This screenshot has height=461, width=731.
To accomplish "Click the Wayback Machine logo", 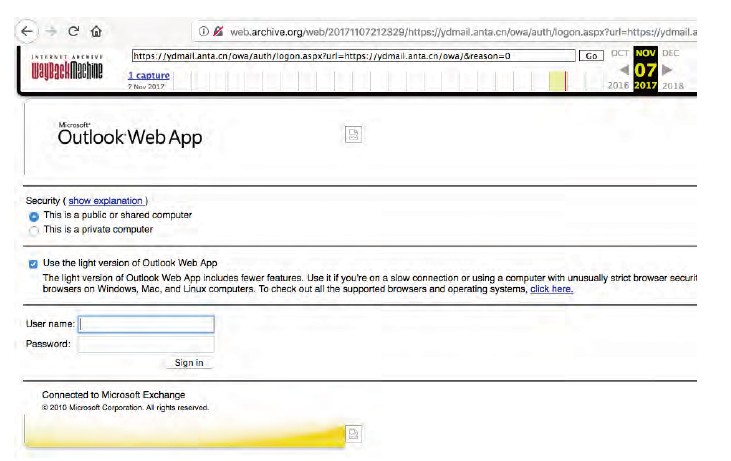I will (67, 67).
